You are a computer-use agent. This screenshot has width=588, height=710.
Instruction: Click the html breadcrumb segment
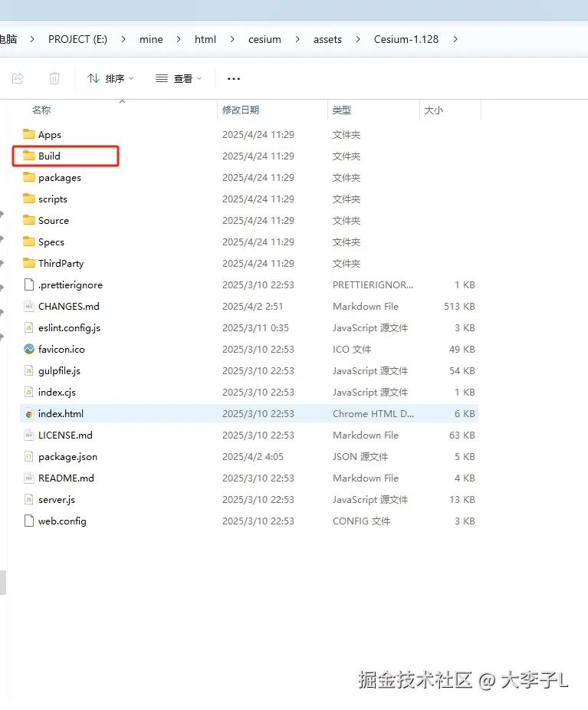[x=205, y=39]
